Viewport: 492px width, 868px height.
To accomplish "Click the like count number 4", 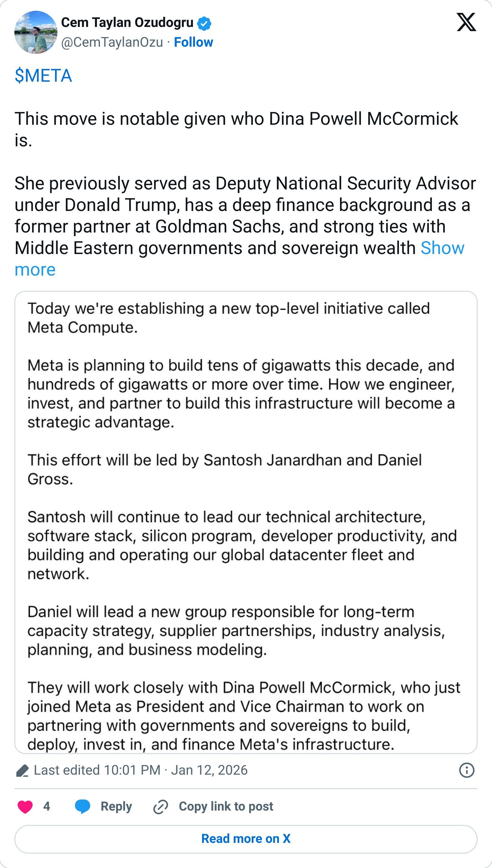I will click(x=47, y=807).
